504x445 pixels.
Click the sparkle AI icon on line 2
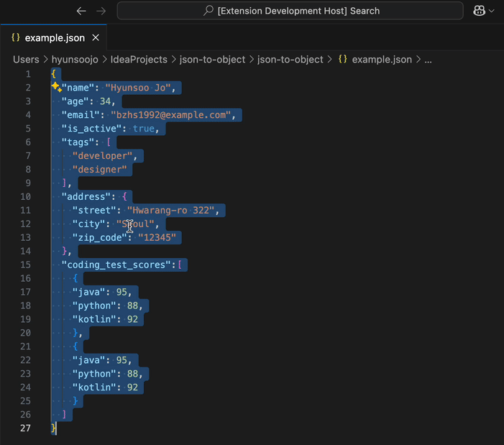[57, 86]
